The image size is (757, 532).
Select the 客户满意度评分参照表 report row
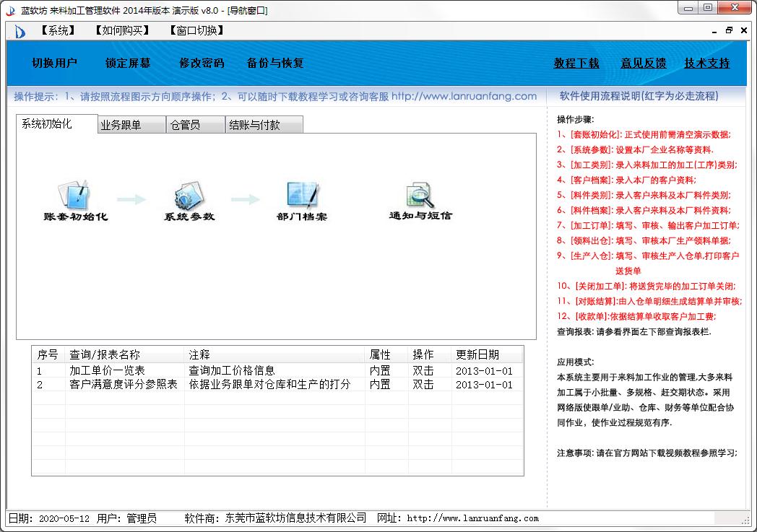[277, 385]
